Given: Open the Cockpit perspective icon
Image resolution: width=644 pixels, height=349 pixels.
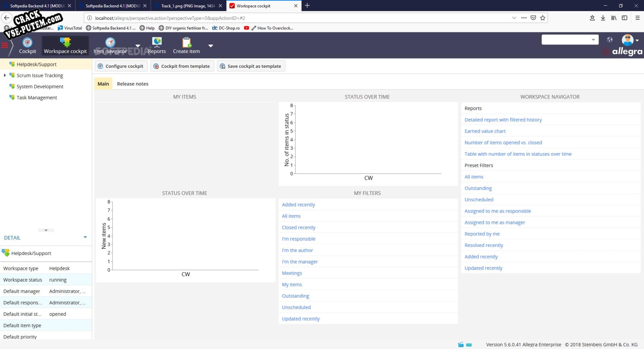Looking at the screenshot, I should coord(27,42).
